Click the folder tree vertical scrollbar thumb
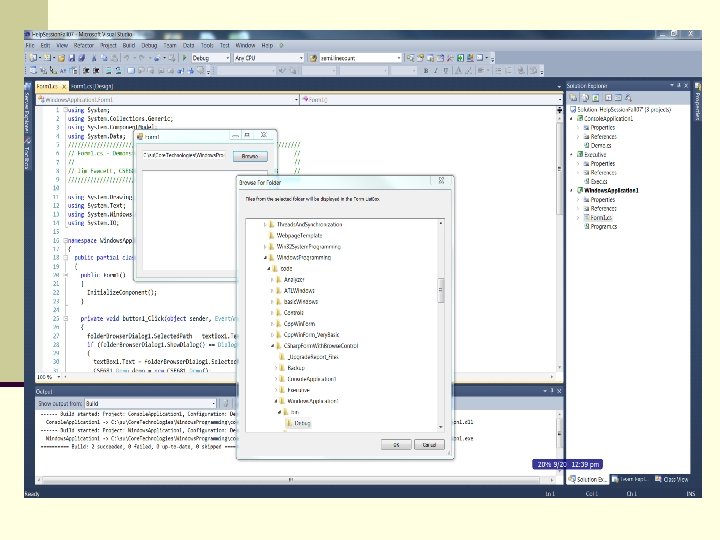Screen dimensions: 720x540 (x=441, y=289)
